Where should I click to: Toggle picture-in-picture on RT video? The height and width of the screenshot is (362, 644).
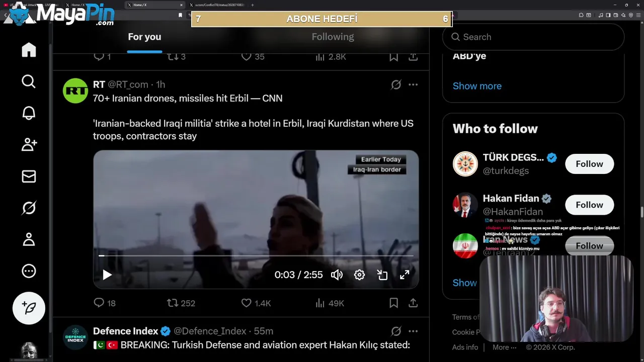pyautogui.click(x=382, y=275)
